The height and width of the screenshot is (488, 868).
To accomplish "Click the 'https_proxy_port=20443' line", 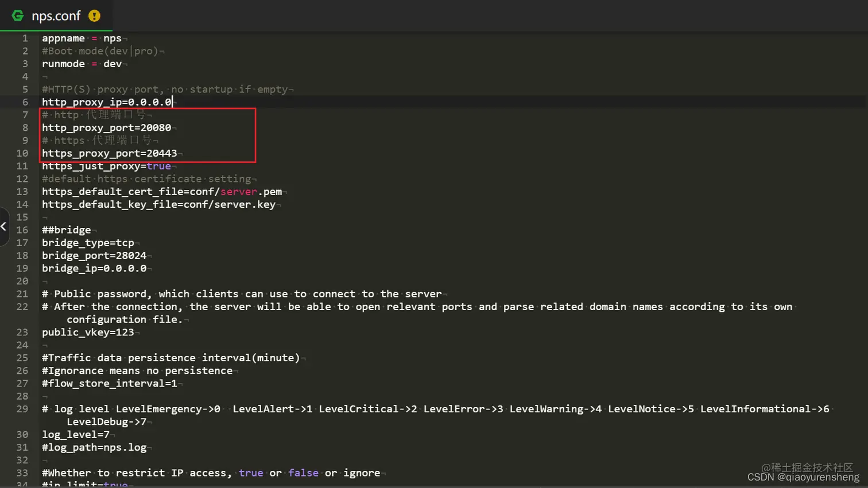I will pyautogui.click(x=110, y=153).
